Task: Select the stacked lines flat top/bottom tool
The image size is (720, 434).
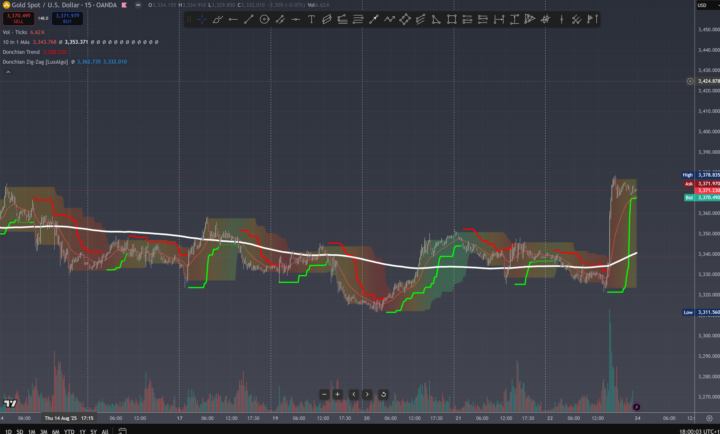Action: pos(358,19)
